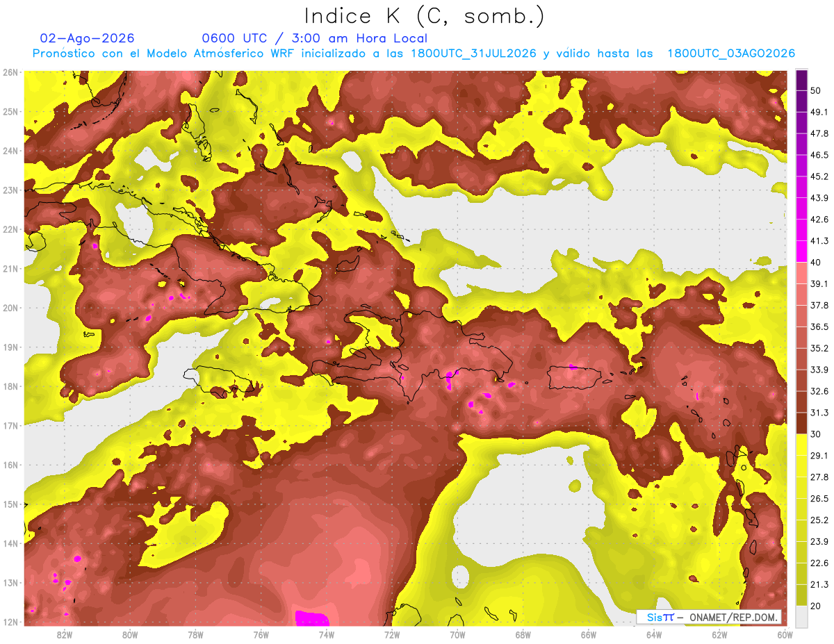Click the 19N latitude axis label
Screen dimensions: 834x644
[10, 347]
